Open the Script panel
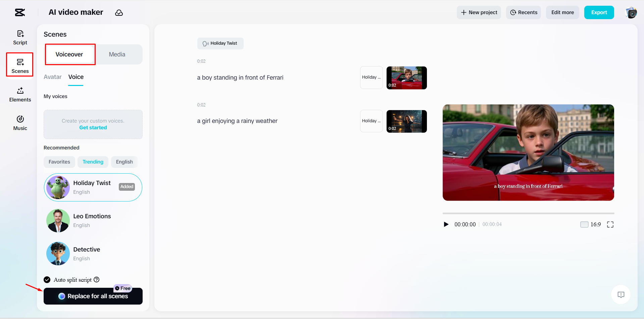This screenshot has width=644, height=319. (20, 37)
